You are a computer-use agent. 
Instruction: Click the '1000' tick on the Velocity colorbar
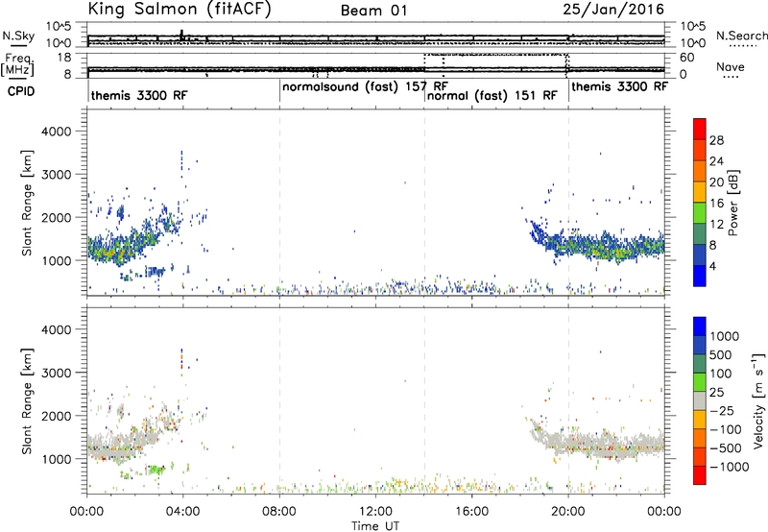coord(724,336)
